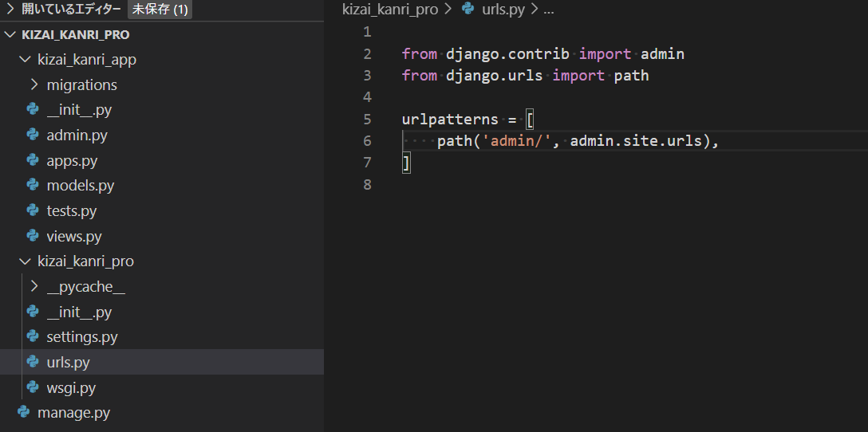The width and height of the screenshot is (868, 432).
Task: Click Python icon of __init__.py under kizai_kanri_pro
Action: tap(33, 312)
